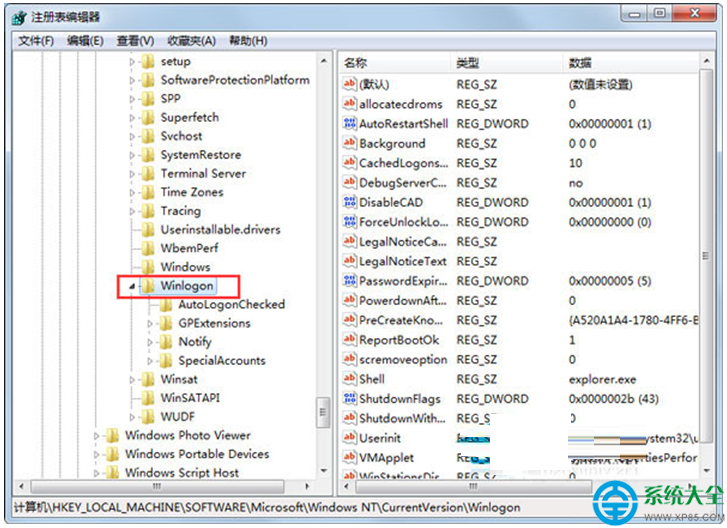Click the values pane scroll down arrow

pos(706,470)
